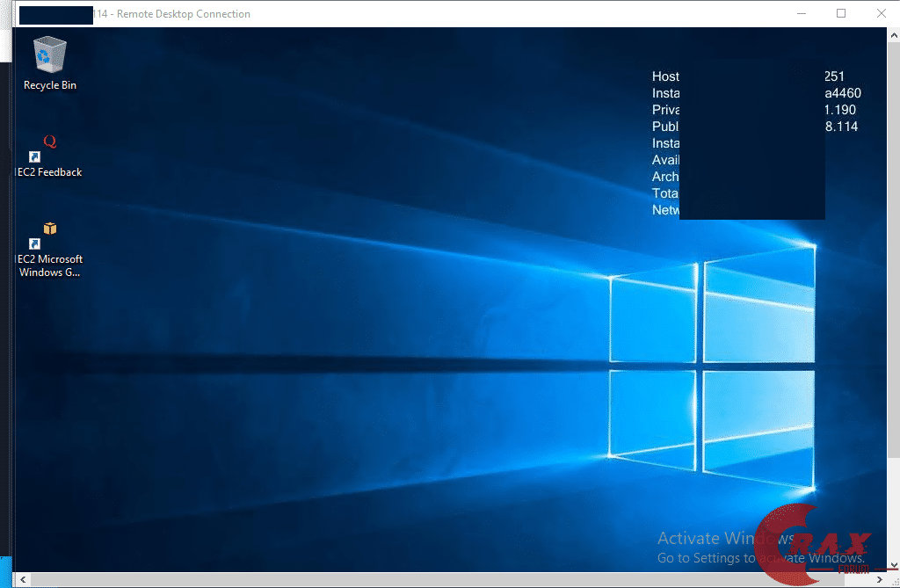Select the orange box EC2 Windows Guide icon
Screen dimensions: 900x588
pos(49,229)
